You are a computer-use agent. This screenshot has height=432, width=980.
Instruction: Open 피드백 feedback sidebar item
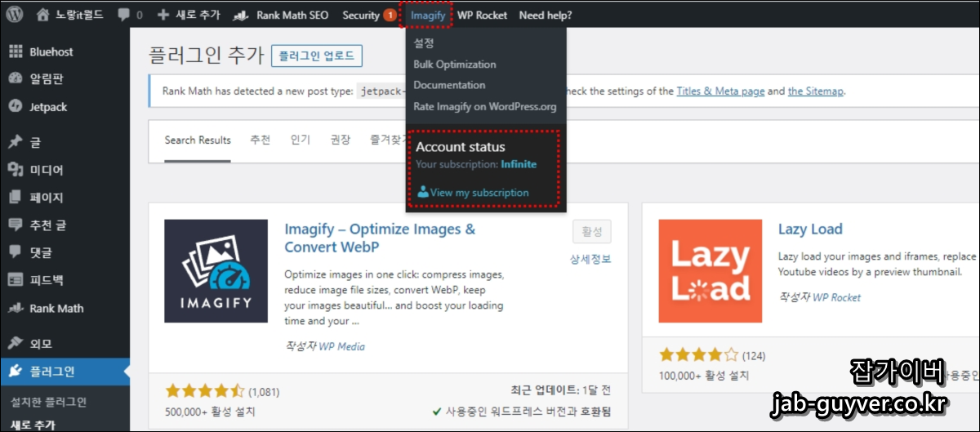pyautogui.click(x=65, y=280)
